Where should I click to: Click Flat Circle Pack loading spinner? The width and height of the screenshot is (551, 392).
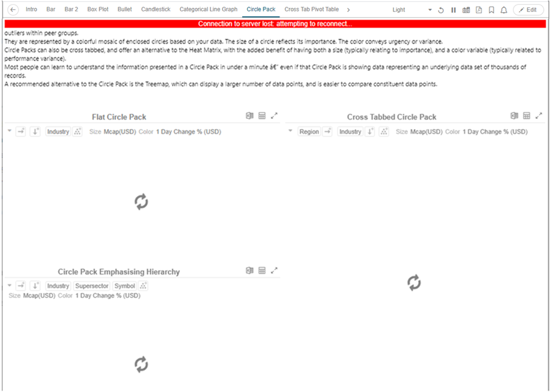tap(141, 202)
